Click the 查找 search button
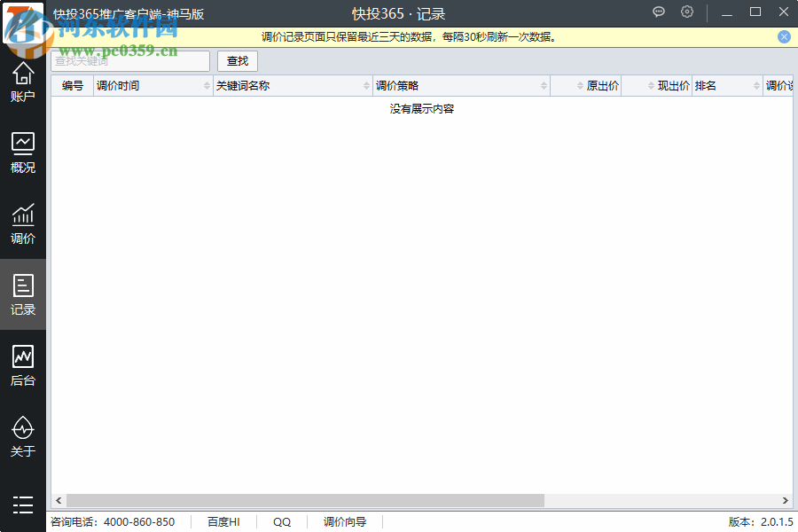Viewport: 798px width, 532px height. (x=237, y=61)
